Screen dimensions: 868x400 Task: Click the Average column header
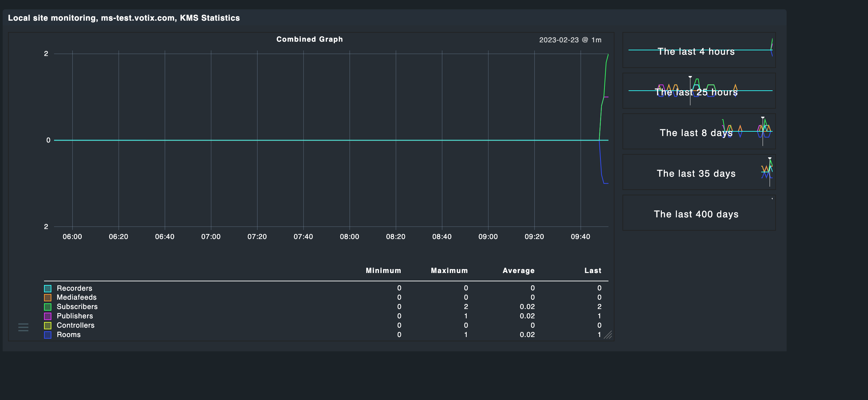[x=518, y=271]
